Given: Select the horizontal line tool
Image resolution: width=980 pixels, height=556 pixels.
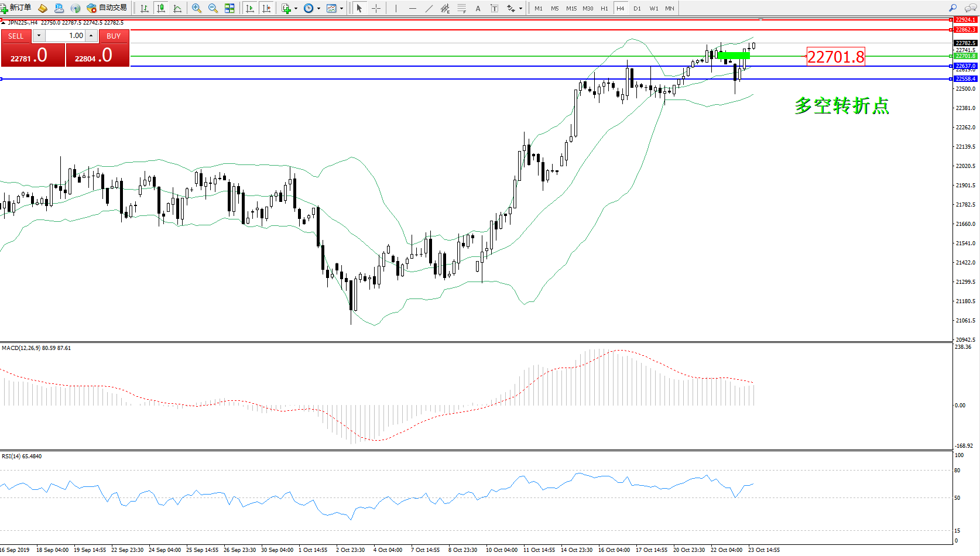Looking at the screenshot, I should coord(413,8).
